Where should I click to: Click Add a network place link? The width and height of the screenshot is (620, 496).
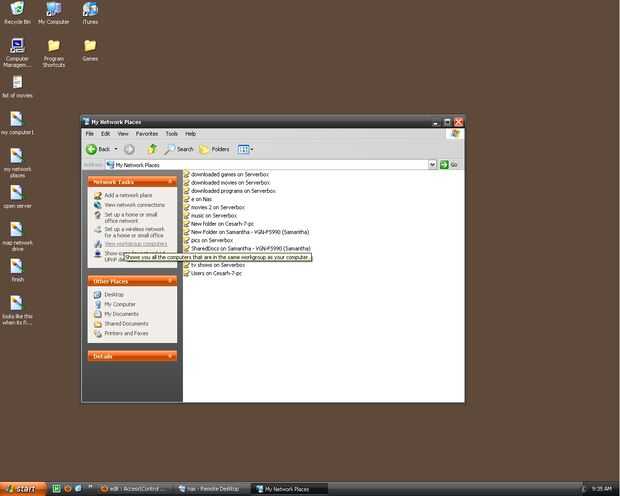click(128, 195)
